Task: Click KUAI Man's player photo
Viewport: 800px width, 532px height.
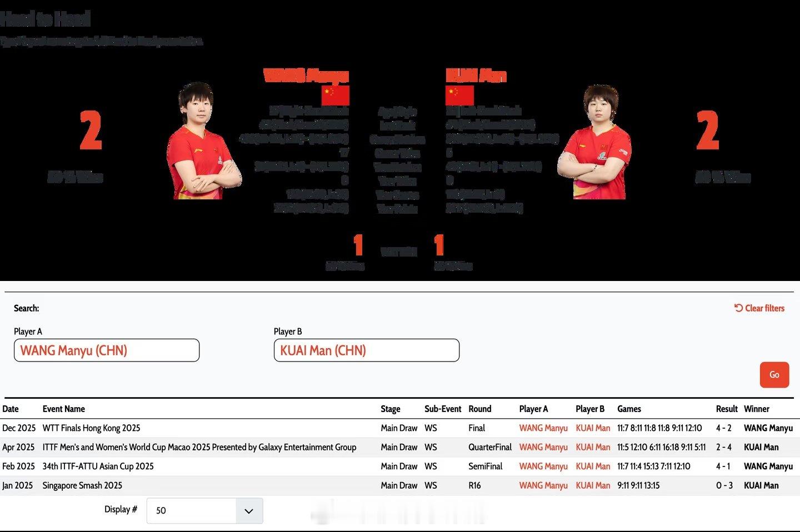Action: 595,142
